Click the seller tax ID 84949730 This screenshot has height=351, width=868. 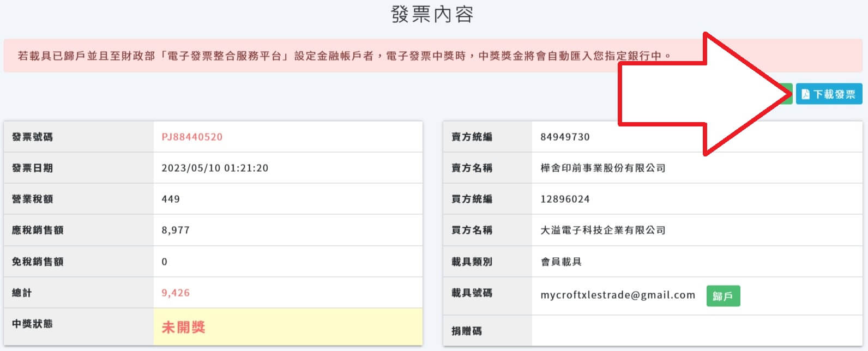[565, 137]
